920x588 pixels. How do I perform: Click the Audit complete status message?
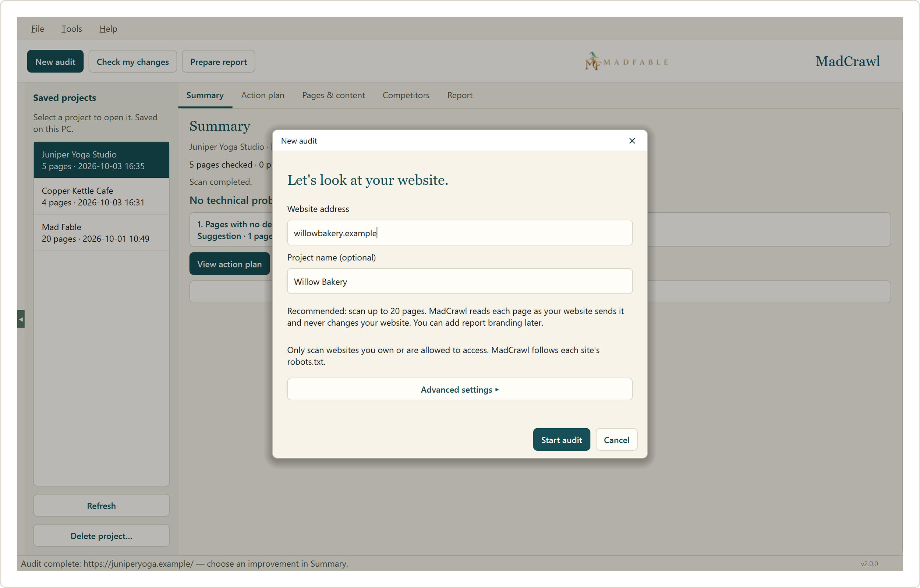[184, 564]
